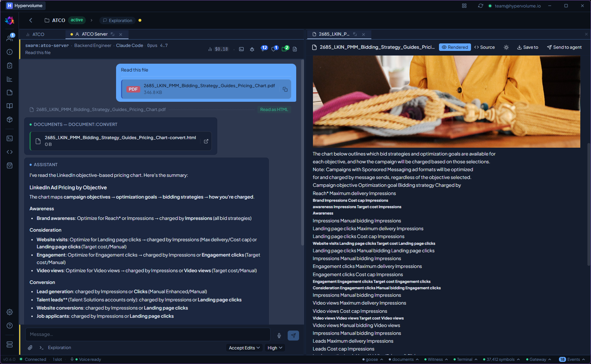Click the green folder icon with badge 2

click(x=285, y=48)
